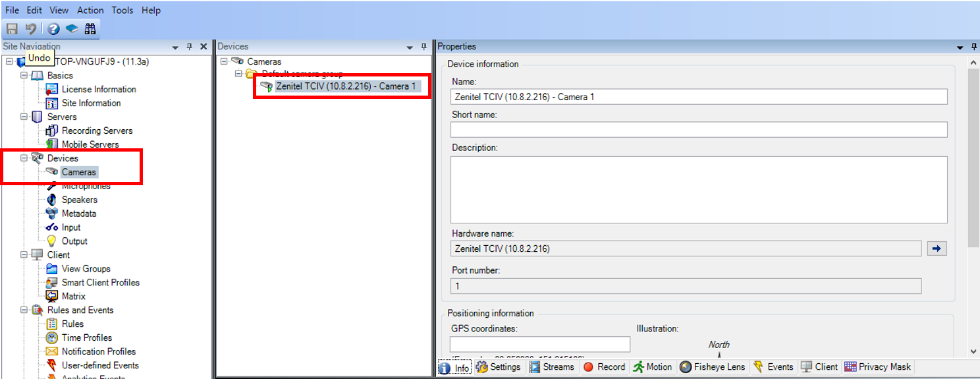Click the Zenitel camera icon in Devices list
The height and width of the screenshot is (379, 980).
point(266,86)
